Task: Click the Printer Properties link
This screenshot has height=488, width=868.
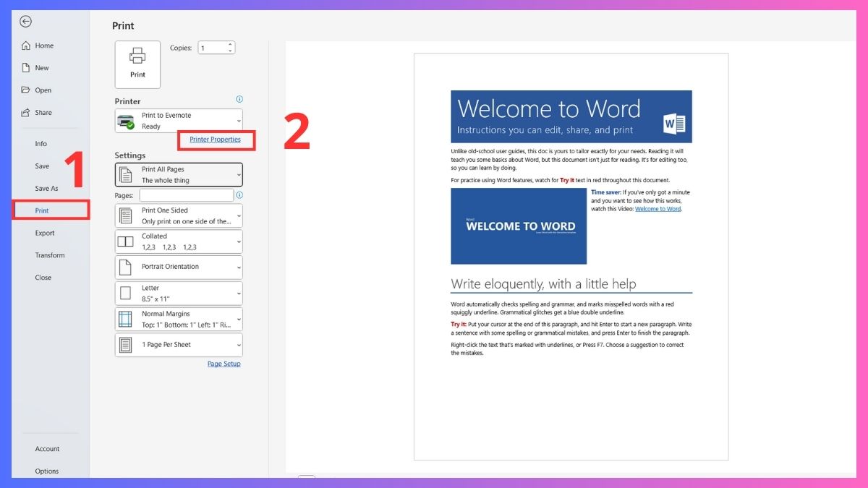Action: 215,140
